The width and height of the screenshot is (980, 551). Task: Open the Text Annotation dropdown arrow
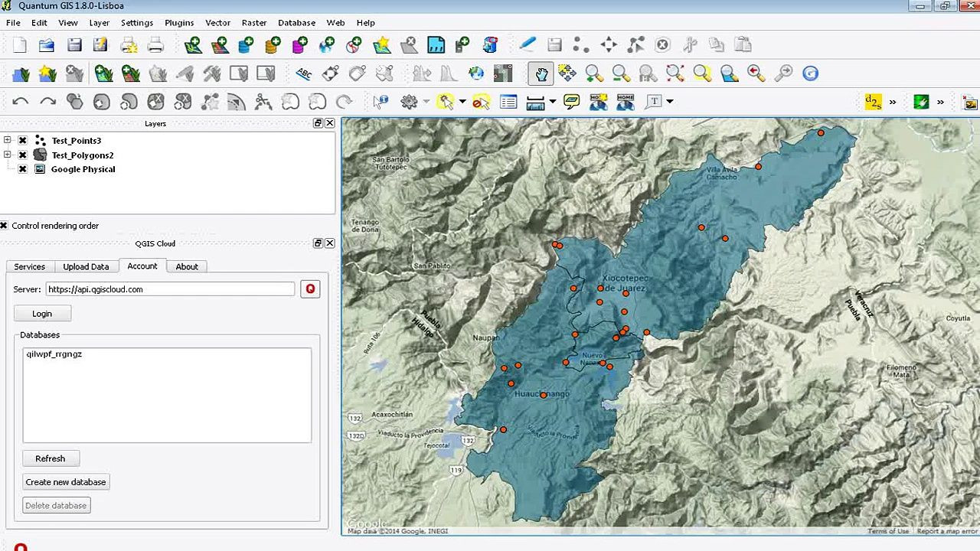click(670, 102)
